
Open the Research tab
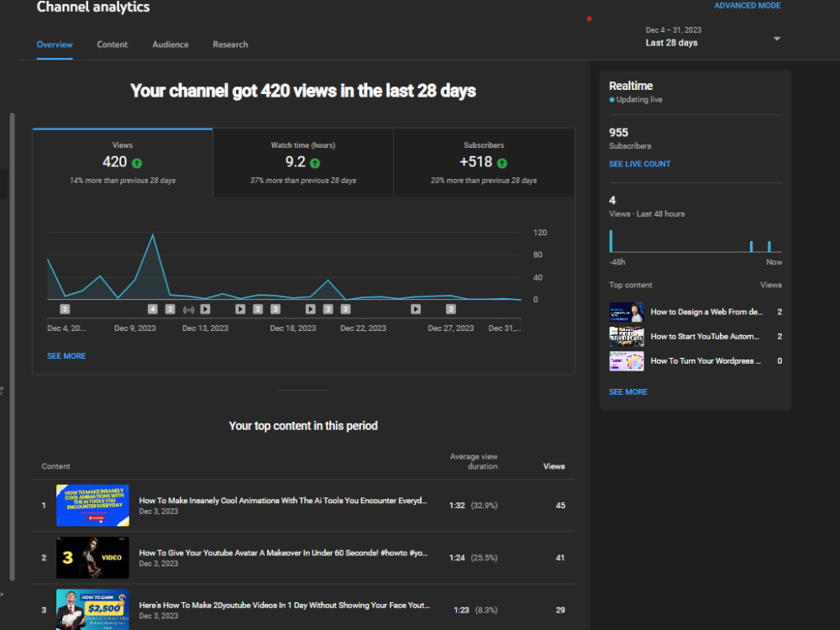(230, 45)
